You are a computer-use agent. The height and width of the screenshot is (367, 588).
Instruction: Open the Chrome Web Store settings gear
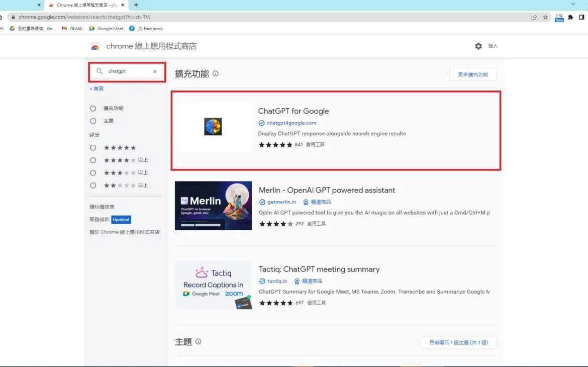click(478, 46)
